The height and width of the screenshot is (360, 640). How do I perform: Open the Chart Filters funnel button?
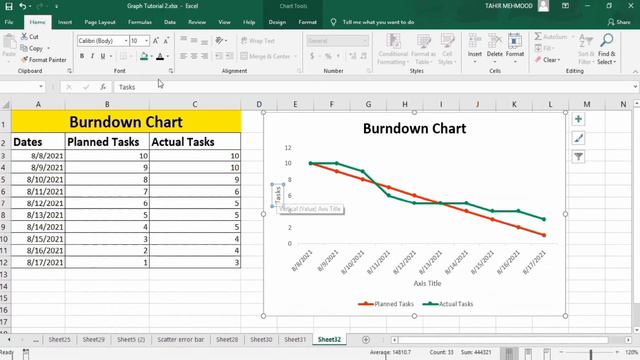578,157
